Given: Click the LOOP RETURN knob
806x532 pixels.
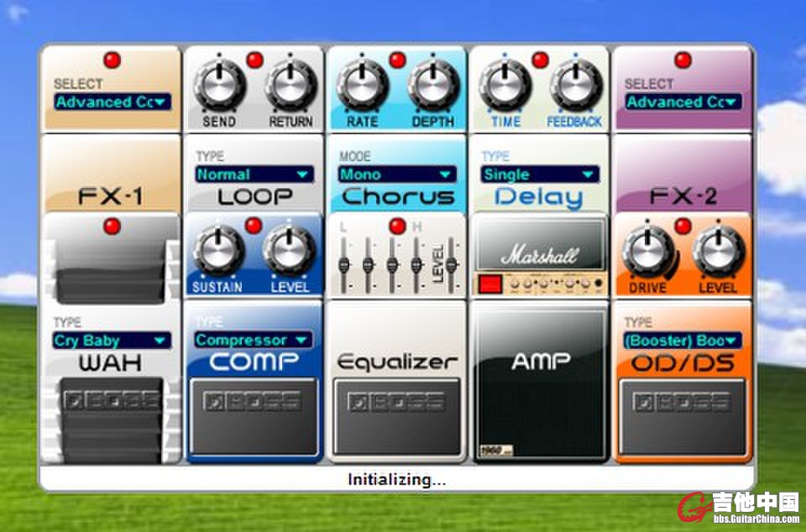Looking at the screenshot, I should (x=291, y=85).
